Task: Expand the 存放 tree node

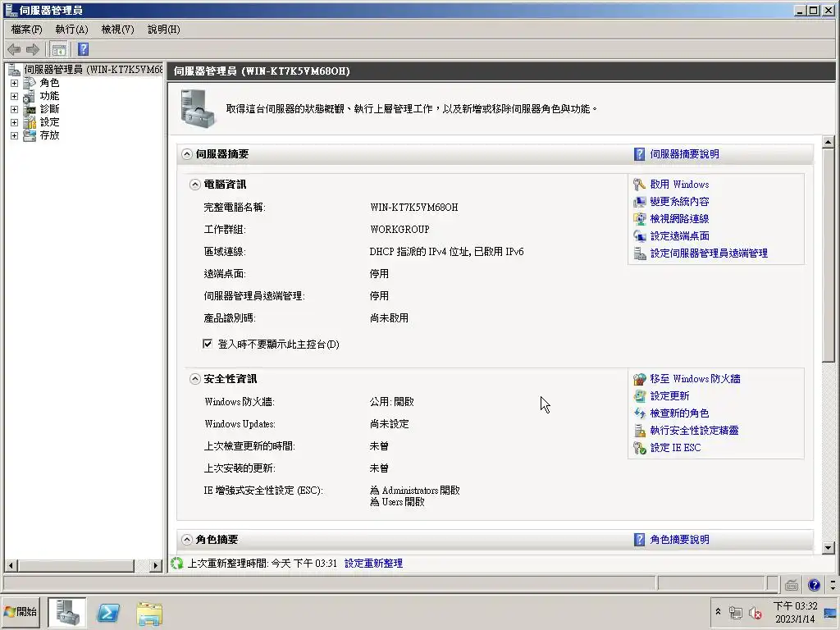Action: pyautogui.click(x=15, y=135)
